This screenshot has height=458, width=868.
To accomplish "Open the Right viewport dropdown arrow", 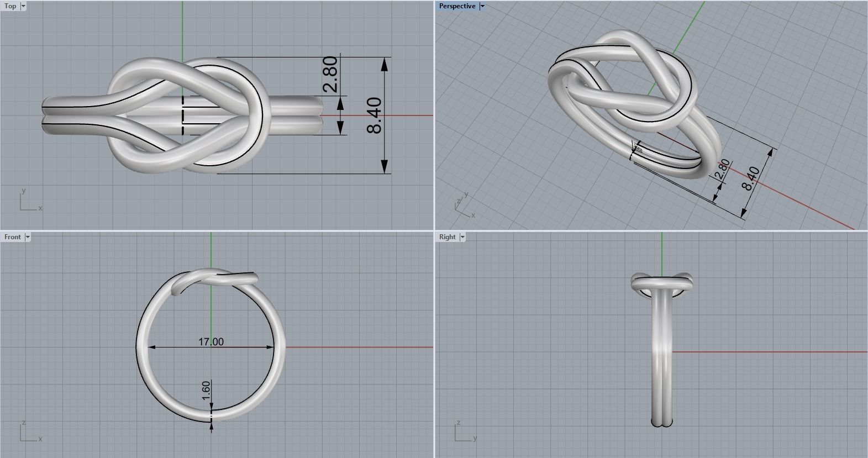I will 462,237.
